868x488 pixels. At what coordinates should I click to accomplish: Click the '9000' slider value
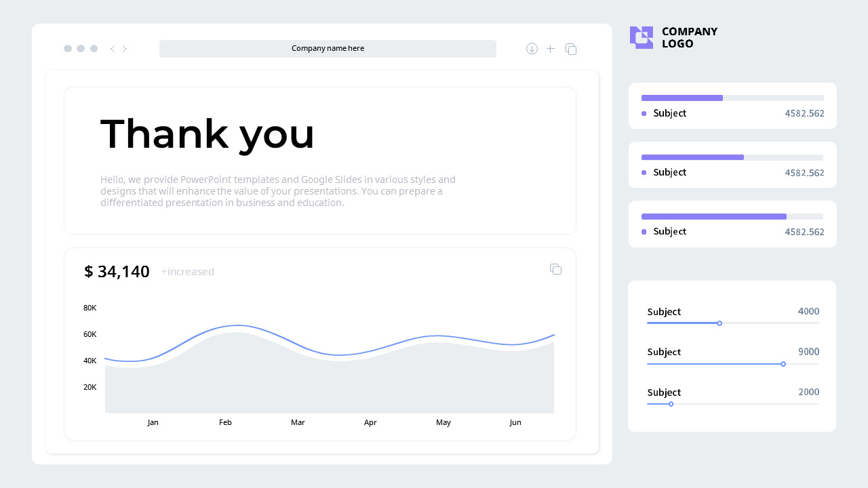click(x=809, y=352)
